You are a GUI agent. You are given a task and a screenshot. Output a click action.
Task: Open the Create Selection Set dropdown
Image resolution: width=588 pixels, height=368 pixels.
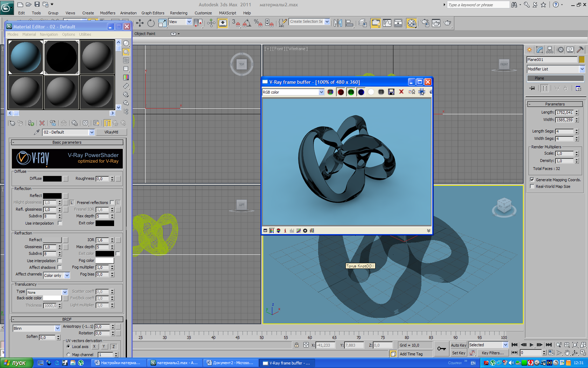(309, 22)
